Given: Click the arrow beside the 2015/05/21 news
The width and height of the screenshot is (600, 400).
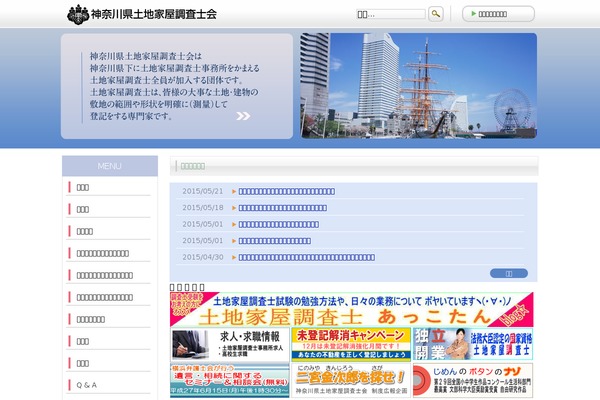Looking at the screenshot, I should pyautogui.click(x=234, y=191).
